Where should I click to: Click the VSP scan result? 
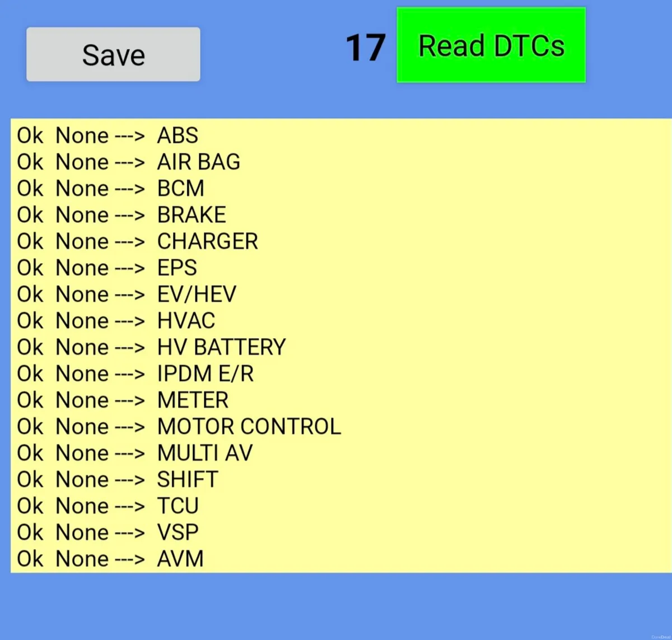106,532
